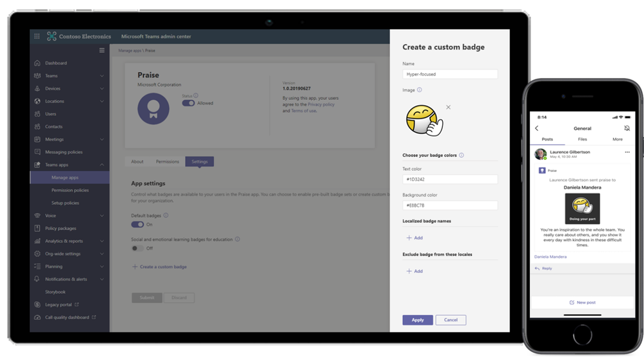This screenshot has width=644, height=357.
Task: Open the Terms of use link
Action: (304, 111)
